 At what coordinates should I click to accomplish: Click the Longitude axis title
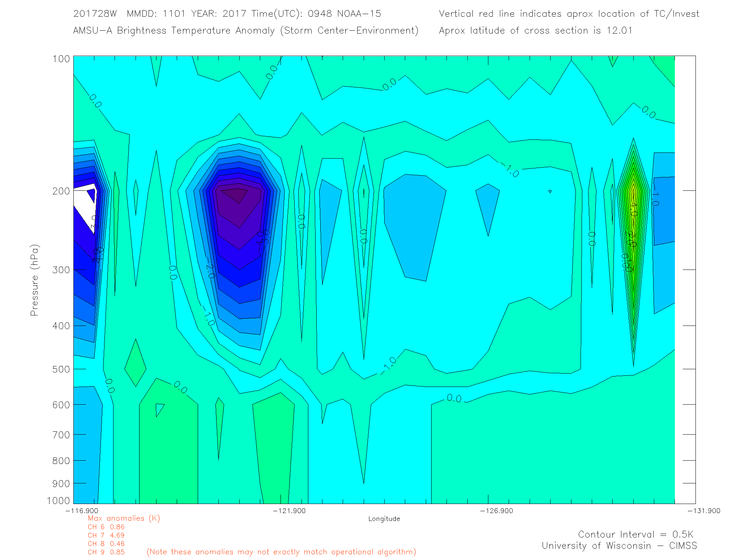tap(384, 519)
